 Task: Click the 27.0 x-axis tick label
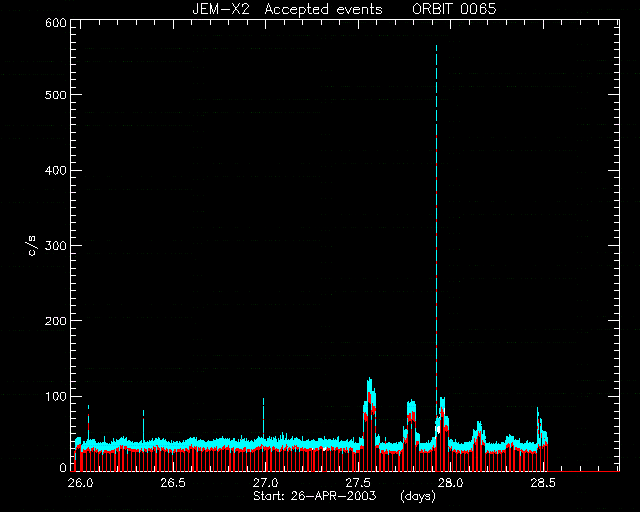(266, 483)
